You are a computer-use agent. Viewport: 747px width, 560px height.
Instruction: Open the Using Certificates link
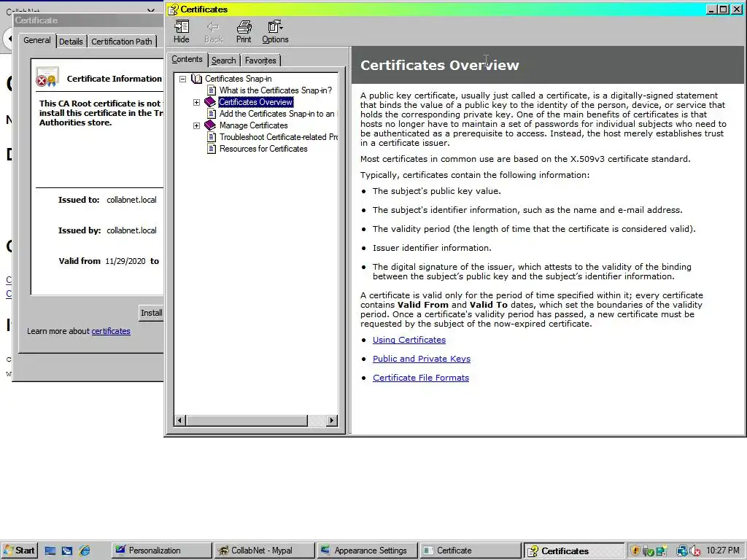click(x=409, y=340)
